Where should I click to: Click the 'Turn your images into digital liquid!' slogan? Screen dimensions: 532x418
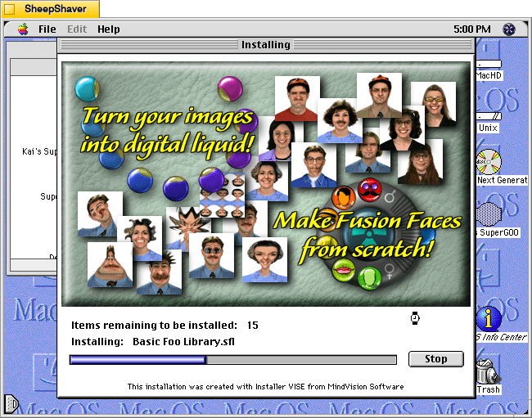[x=167, y=132]
